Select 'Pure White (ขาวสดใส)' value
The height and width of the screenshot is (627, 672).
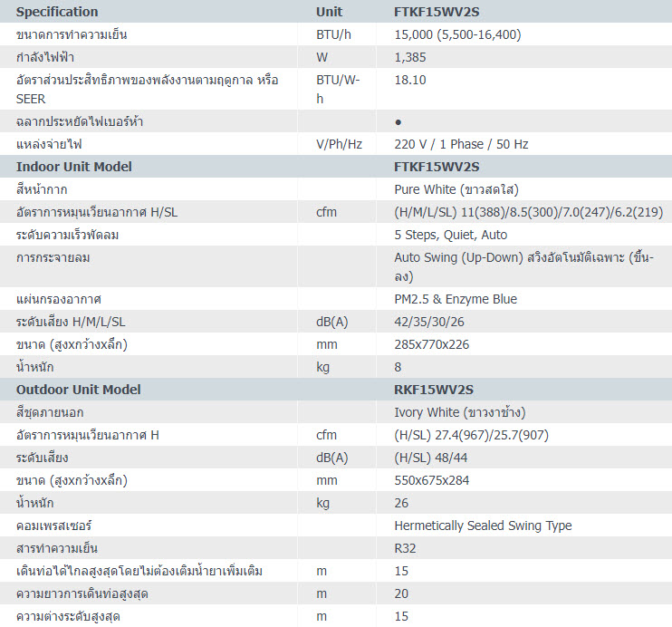(x=456, y=189)
